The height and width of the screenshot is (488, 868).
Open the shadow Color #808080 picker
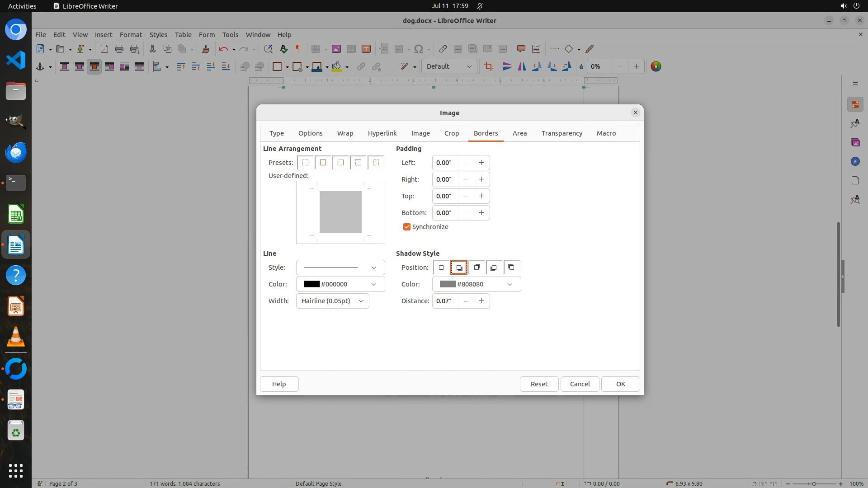pos(476,284)
